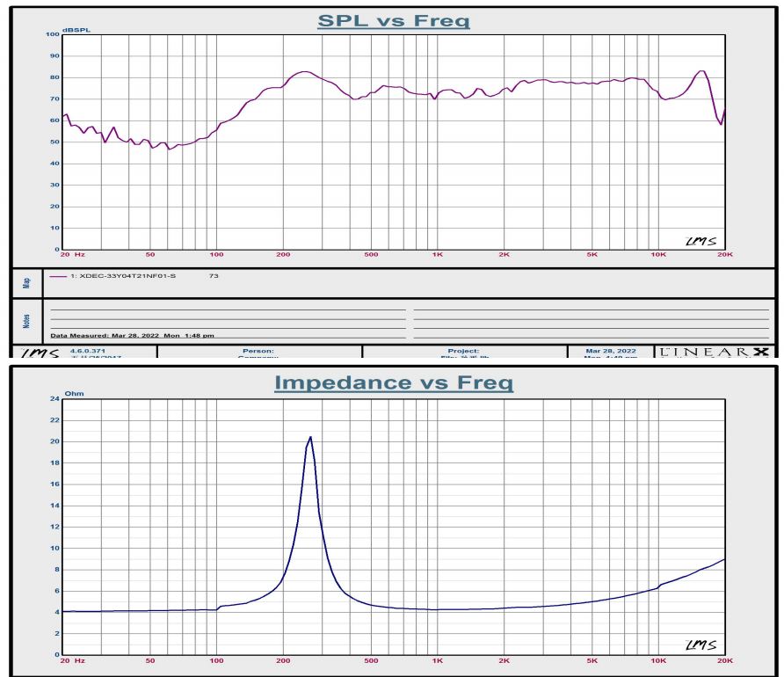
Task: Click the '20K' label on the Impedance chart x-axis
Action: click(725, 661)
